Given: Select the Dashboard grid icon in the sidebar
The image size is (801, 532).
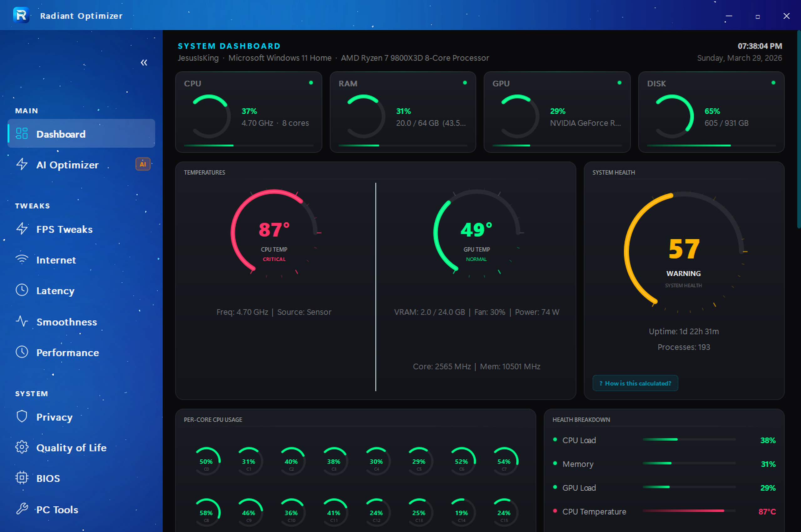Looking at the screenshot, I should (x=22, y=134).
